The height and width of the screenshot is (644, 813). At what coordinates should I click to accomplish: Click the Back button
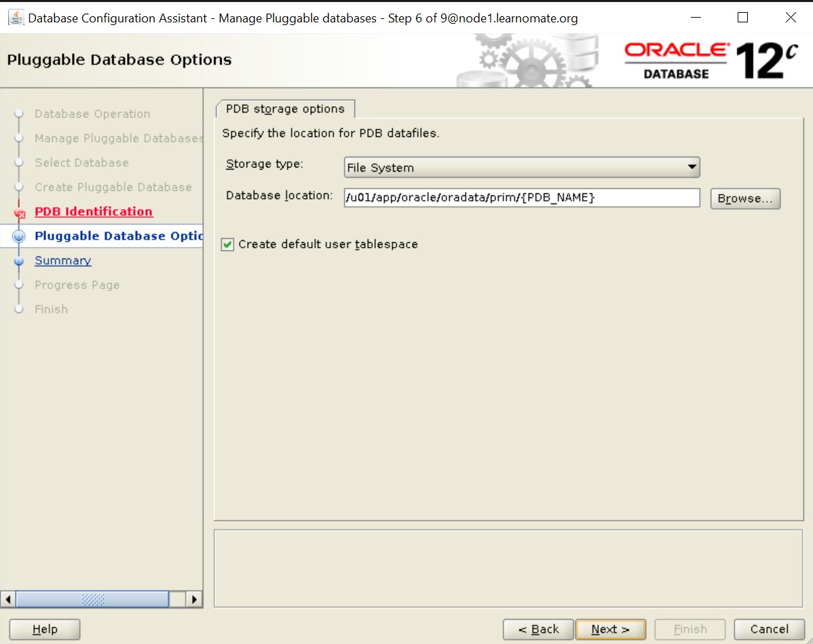pos(538,629)
